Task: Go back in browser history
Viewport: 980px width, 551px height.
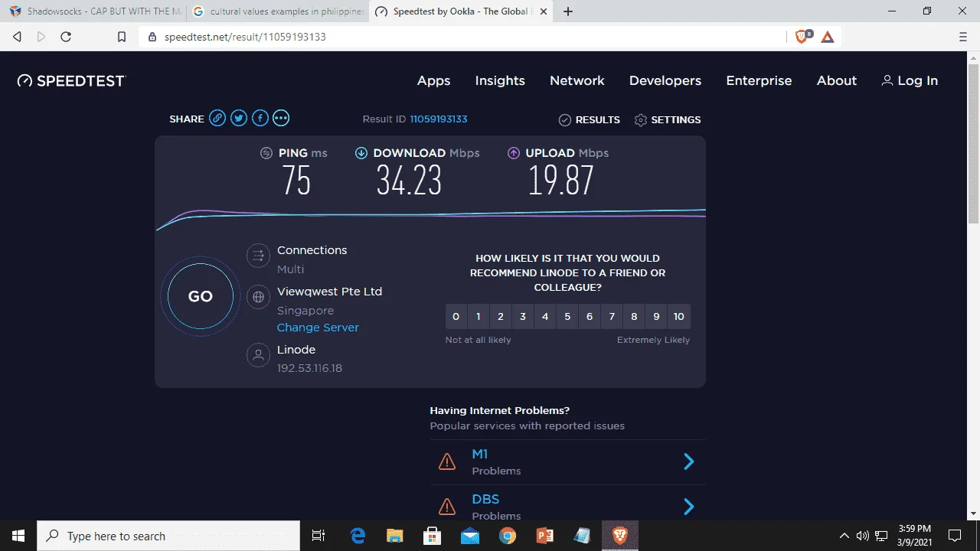Action: (17, 37)
